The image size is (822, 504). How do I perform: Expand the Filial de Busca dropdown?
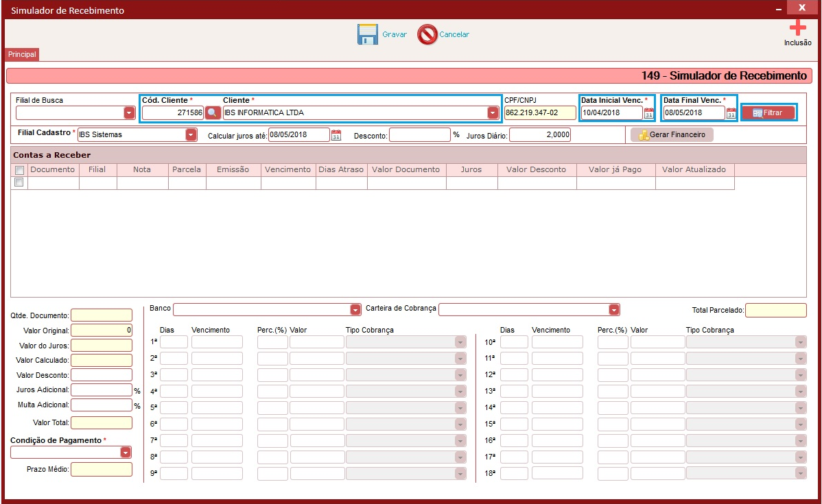(129, 112)
